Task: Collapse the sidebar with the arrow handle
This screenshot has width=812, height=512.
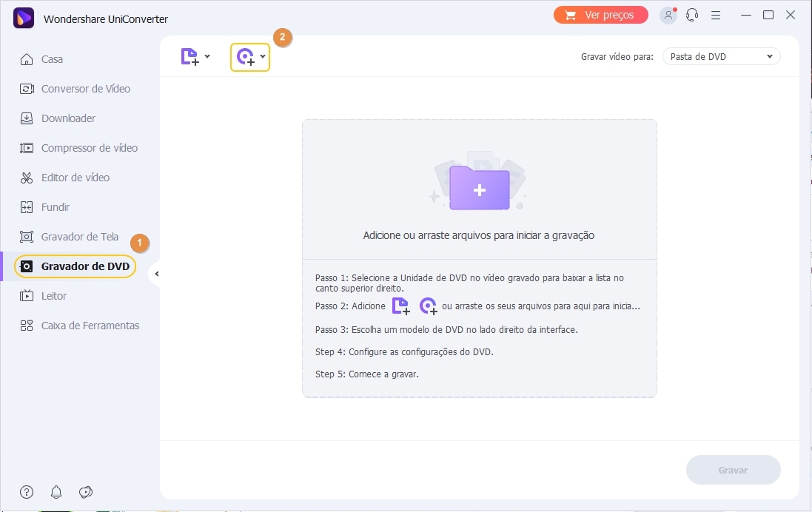Action: pyautogui.click(x=156, y=274)
